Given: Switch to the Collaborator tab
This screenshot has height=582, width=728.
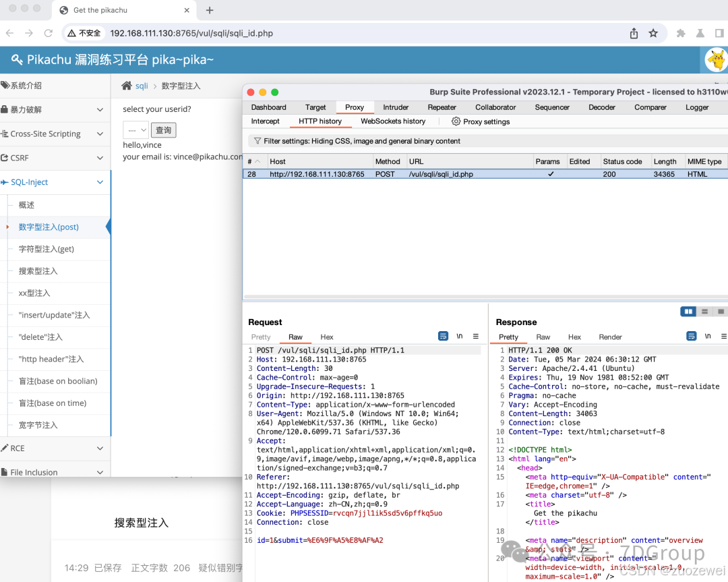Looking at the screenshot, I should coord(495,107).
